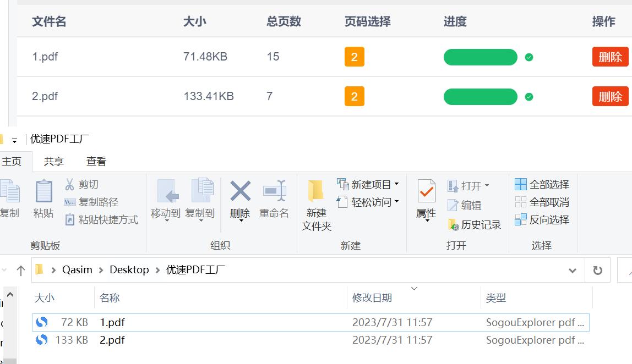
Task: Select all items with 全部选择
Action: click(x=541, y=184)
